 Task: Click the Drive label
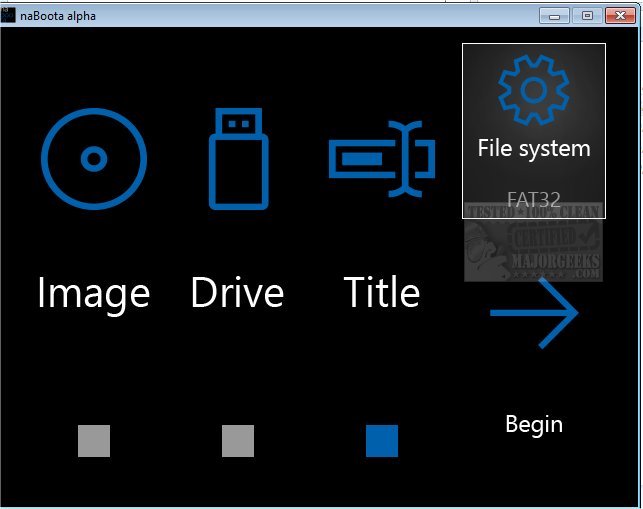pyautogui.click(x=237, y=292)
